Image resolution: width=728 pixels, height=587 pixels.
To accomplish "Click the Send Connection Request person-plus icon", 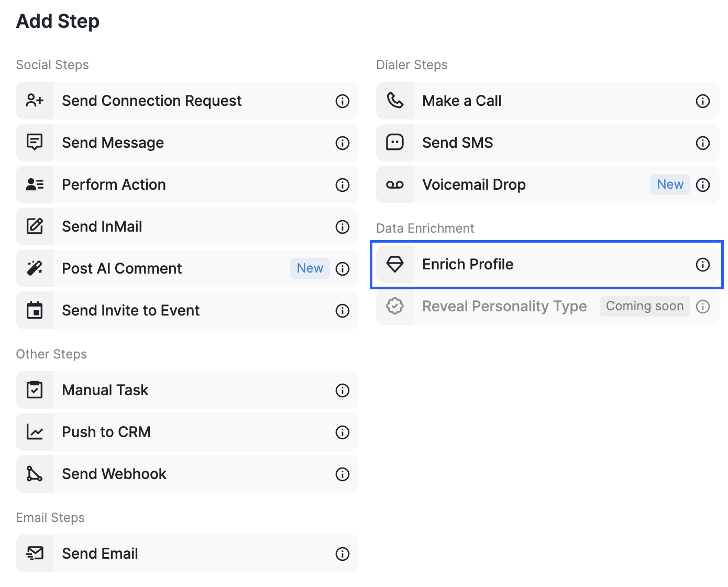I will [35, 101].
